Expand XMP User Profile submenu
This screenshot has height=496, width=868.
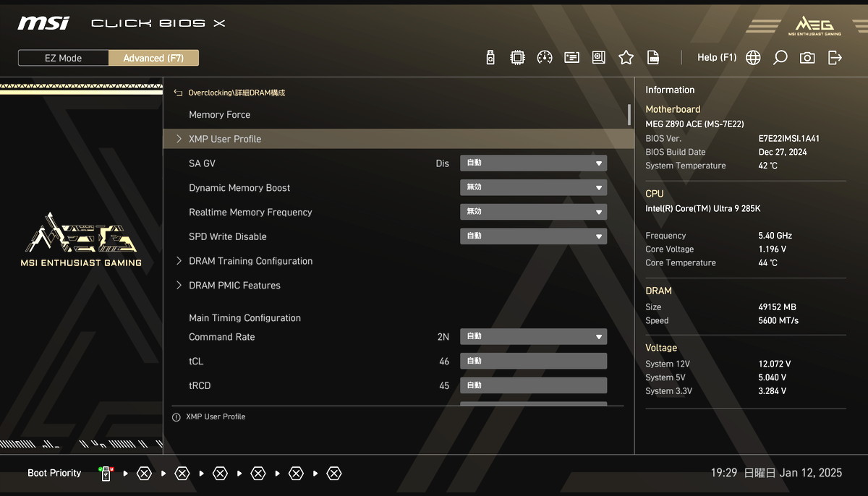pos(398,139)
